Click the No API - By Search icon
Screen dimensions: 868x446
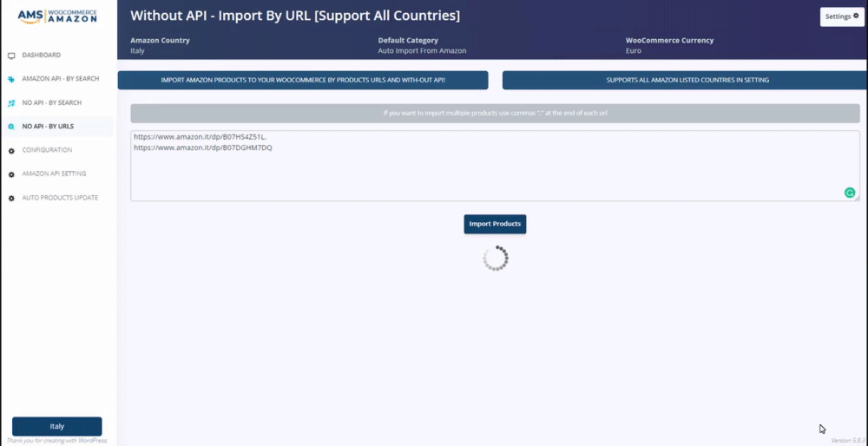11,103
